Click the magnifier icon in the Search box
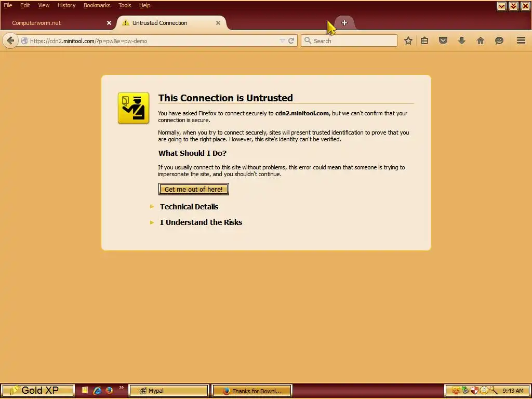 tap(308, 41)
